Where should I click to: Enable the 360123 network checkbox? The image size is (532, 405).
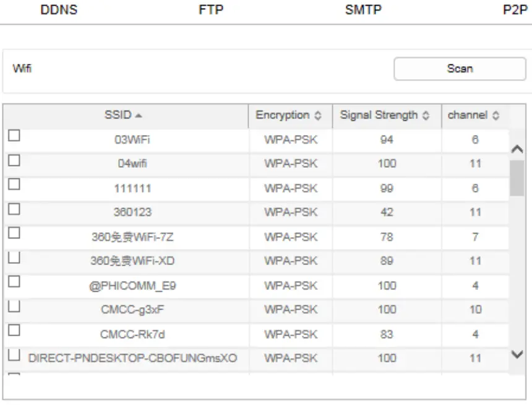pyautogui.click(x=14, y=209)
